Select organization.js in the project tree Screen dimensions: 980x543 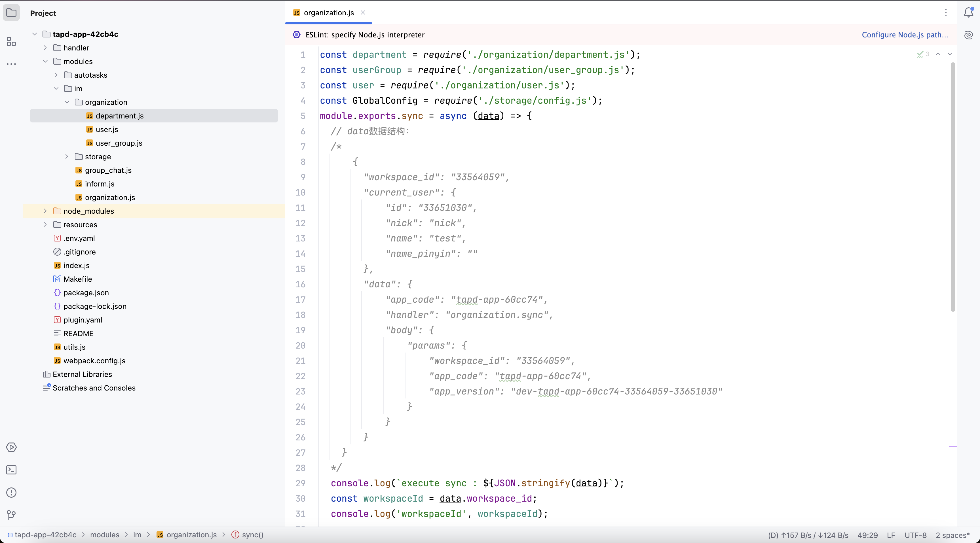coord(110,197)
